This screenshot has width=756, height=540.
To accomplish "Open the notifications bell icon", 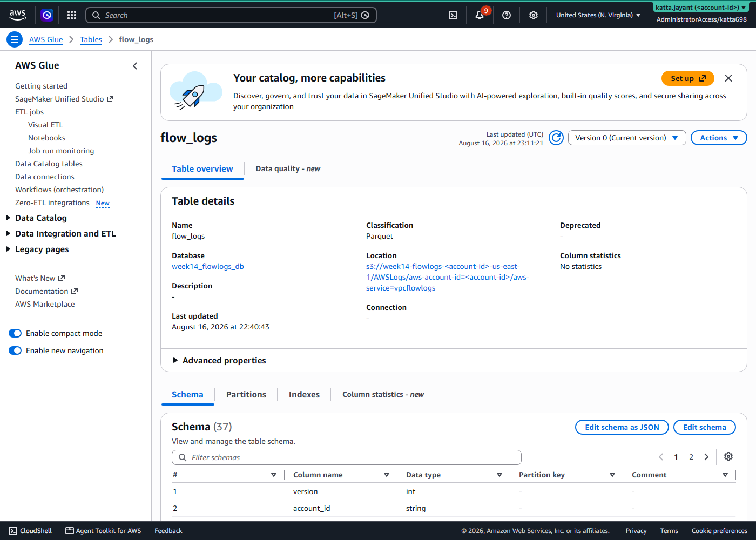I will tap(480, 15).
